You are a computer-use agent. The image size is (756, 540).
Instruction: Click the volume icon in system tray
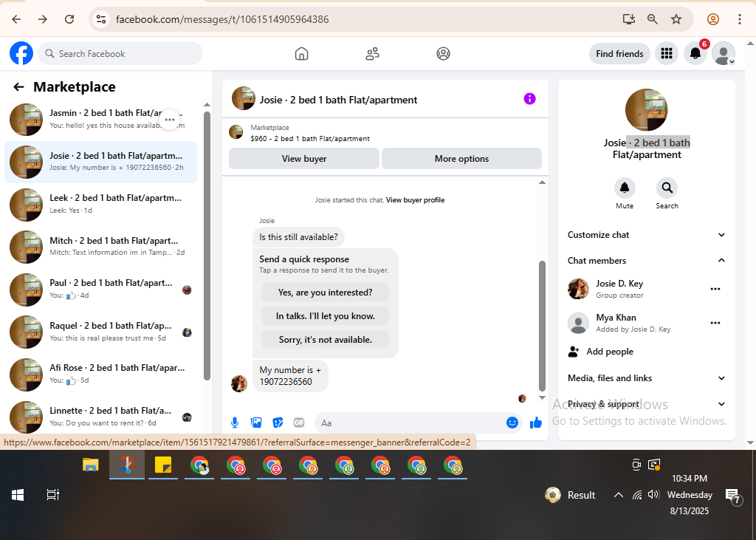pyautogui.click(x=653, y=495)
